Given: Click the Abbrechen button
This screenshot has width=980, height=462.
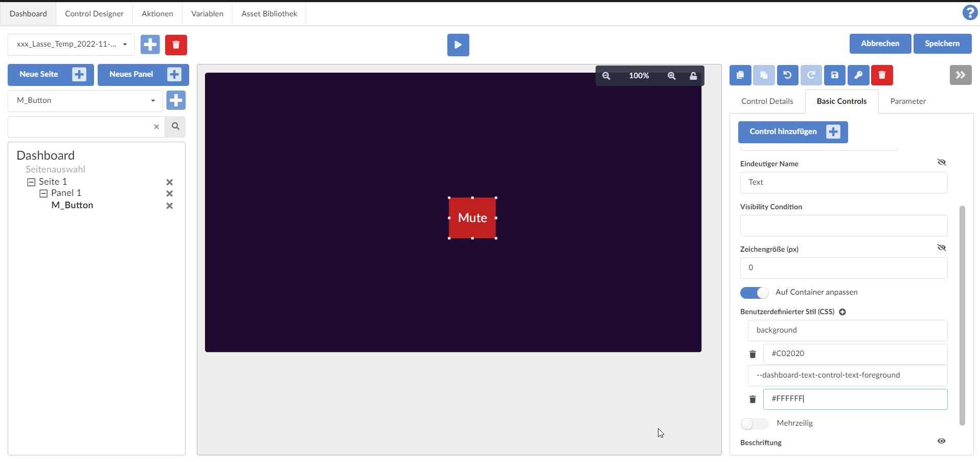Looking at the screenshot, I should [880, 43].
